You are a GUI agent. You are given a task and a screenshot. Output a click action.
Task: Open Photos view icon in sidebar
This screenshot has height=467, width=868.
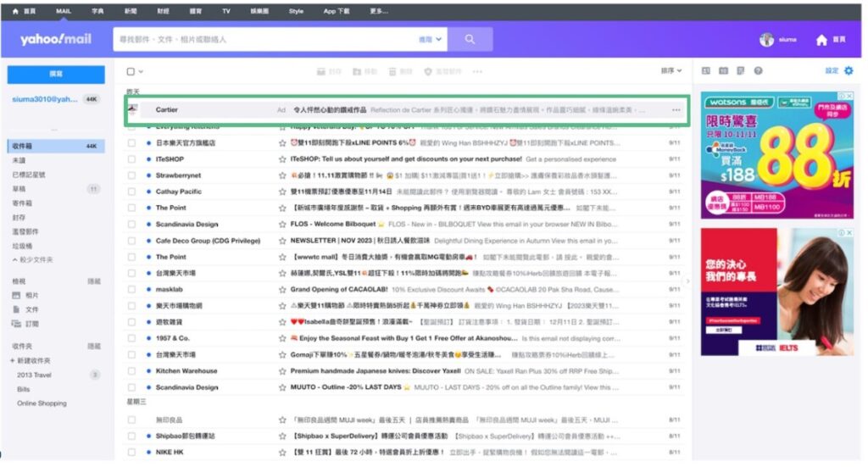tap(16, 296)
